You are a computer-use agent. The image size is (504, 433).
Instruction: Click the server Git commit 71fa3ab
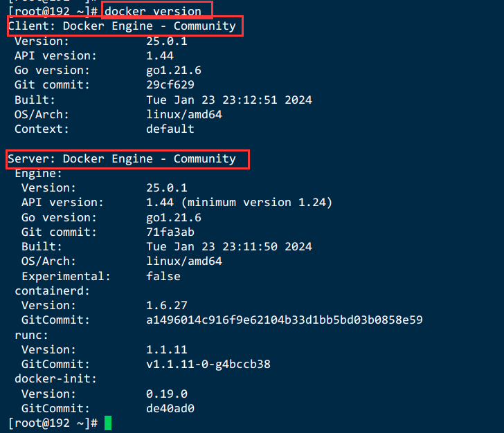click(170, 232)
